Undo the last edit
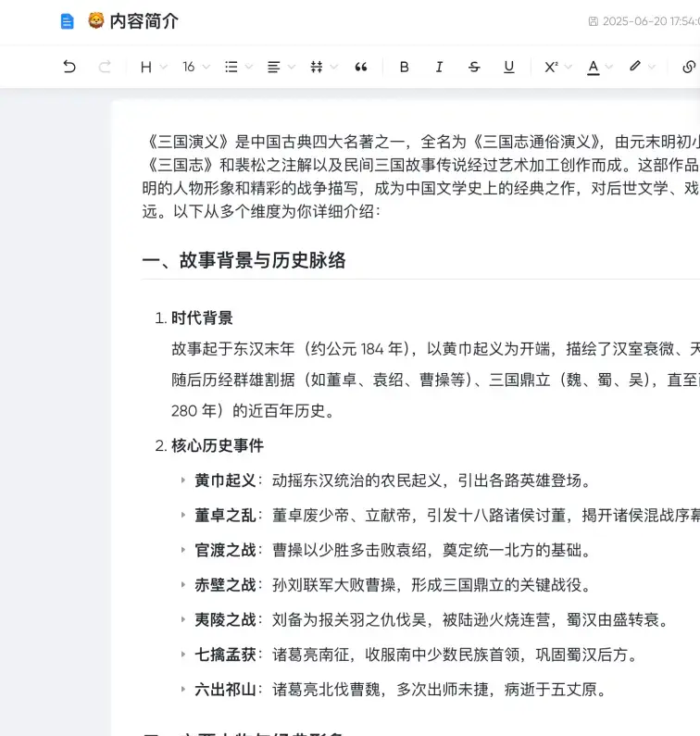 click(x=69, y=67)
